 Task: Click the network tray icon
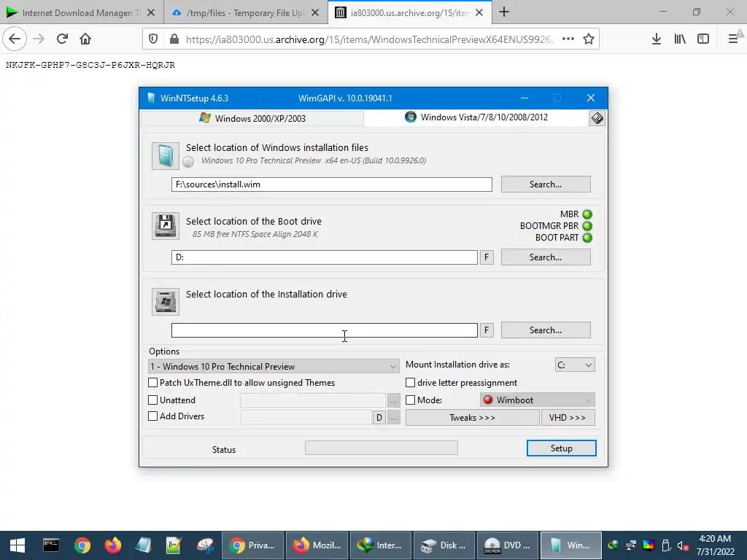click(631, 545)
